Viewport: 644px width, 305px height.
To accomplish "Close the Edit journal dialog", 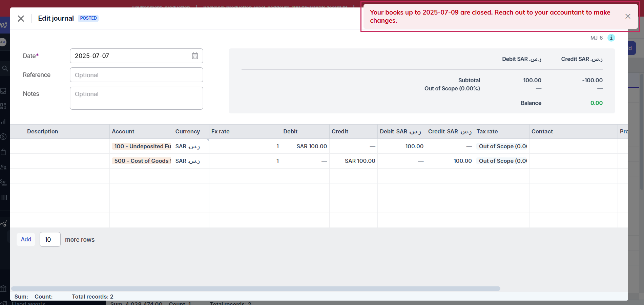I will pos(21,19).
